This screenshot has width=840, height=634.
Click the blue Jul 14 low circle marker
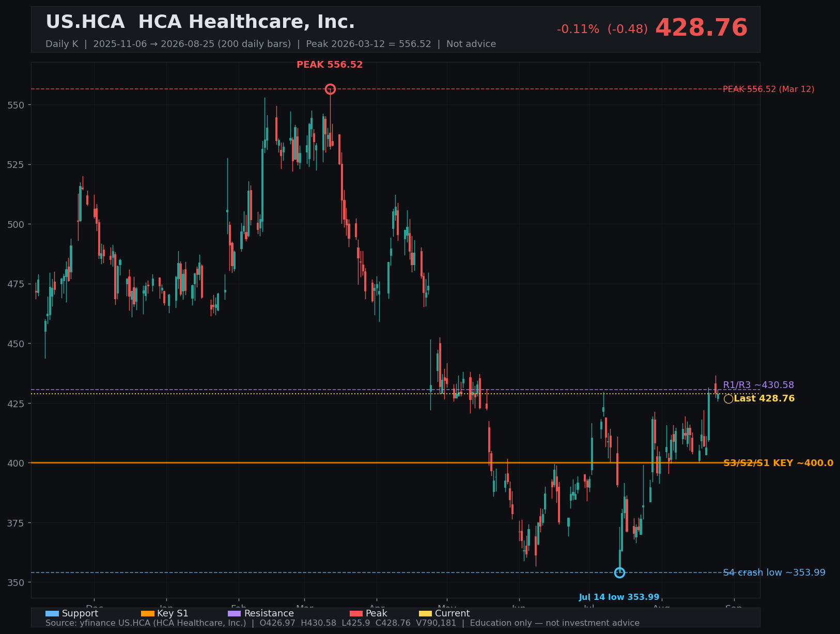point(619,573)
